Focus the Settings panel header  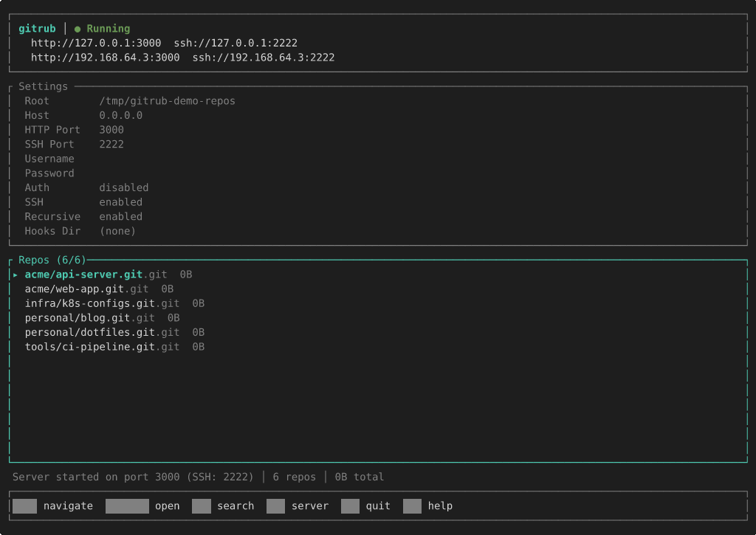[43, 86]
